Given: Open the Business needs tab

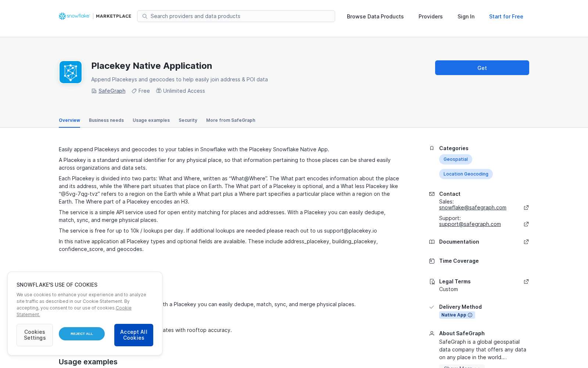Looking at the screenshot, I should click(106, 120).
